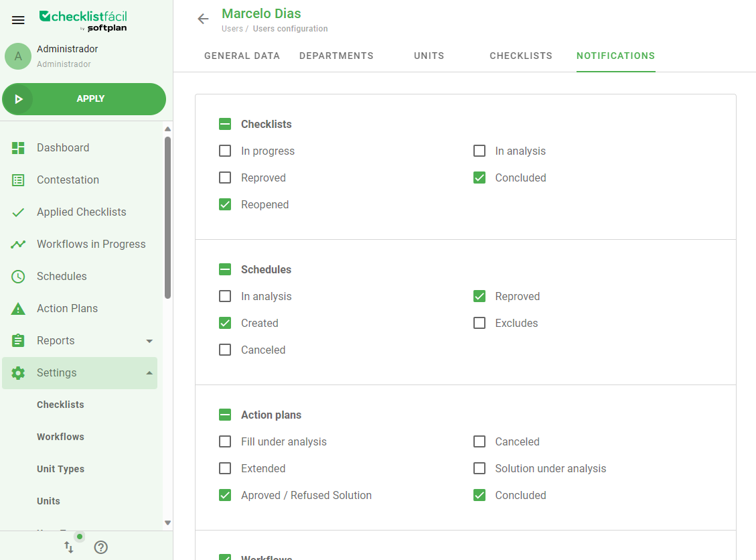Click the Users breadcrumb link
This screenshot has height=560, width=756.
232,28
